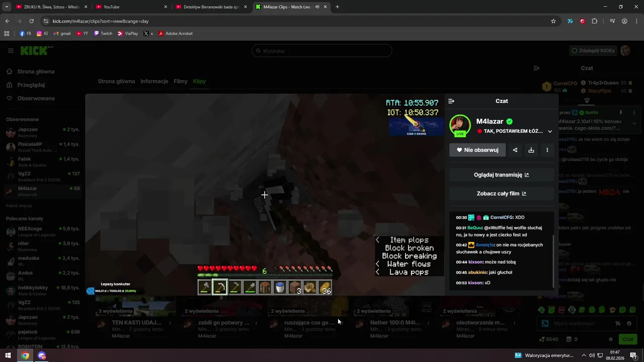Click the pin icon on BotRix pinned message
The width and height of the screenshot is (644, 362).
[621, 113]
